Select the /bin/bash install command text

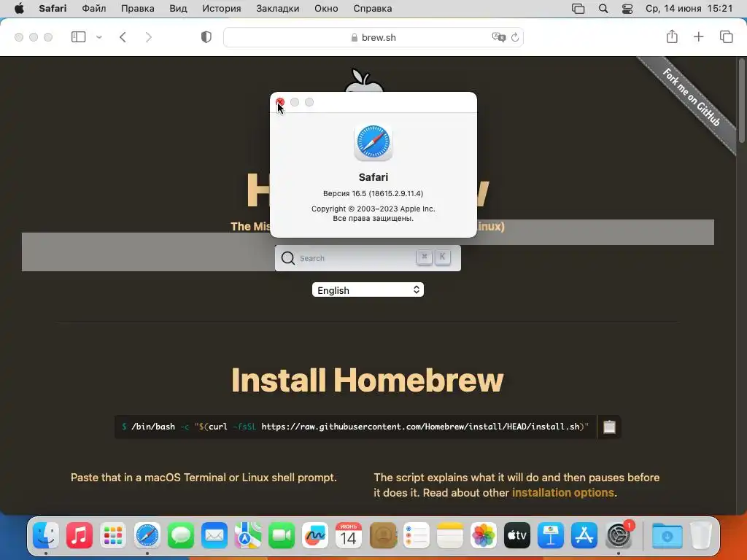pos(355,427)
